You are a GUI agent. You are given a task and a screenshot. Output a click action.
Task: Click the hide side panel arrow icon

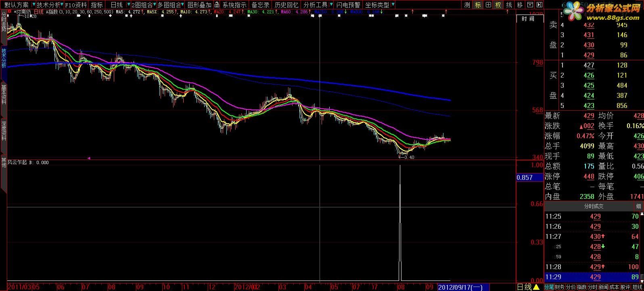539,5
